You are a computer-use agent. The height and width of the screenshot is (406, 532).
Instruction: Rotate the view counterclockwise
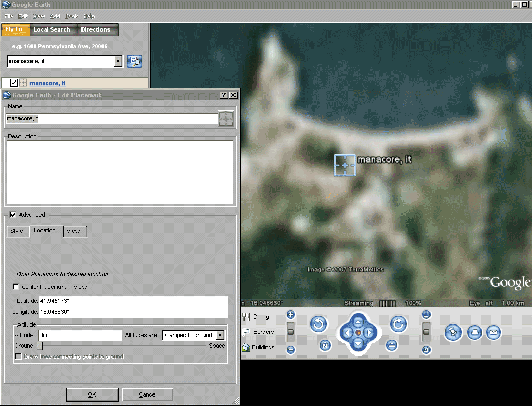pyautogui.click(x=318, y=324)
